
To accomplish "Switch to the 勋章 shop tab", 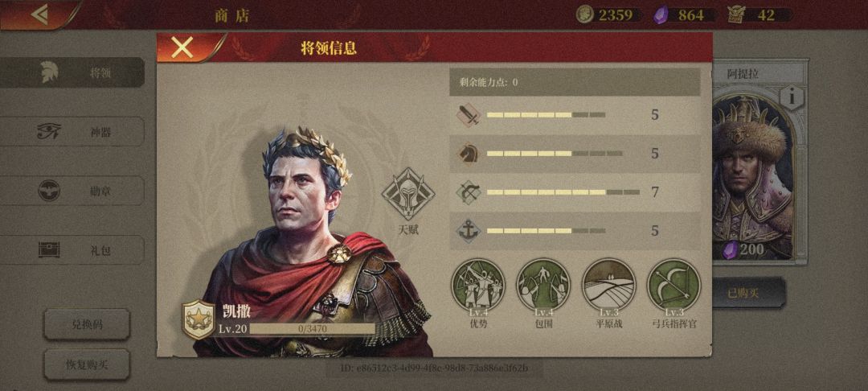I will (x=72, y=191).
